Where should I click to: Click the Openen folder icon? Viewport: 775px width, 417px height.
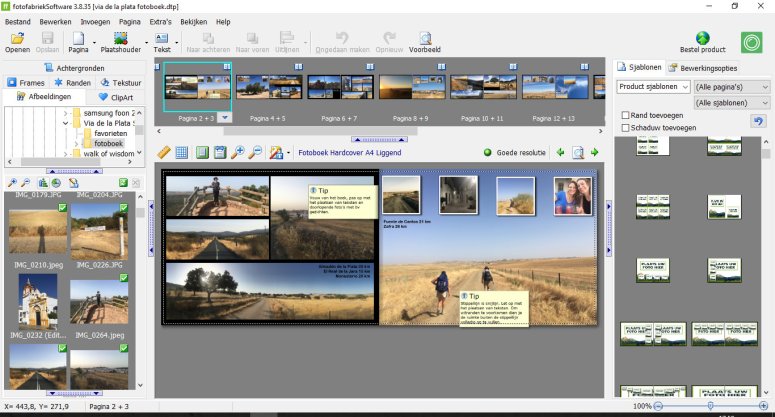(17, 39)
